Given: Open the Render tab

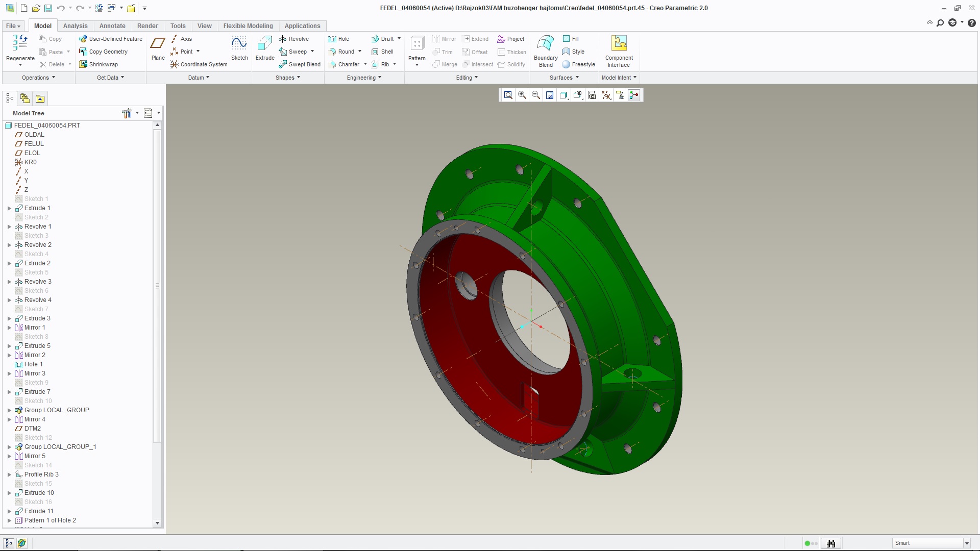Looking at the screenshot, I should pos(148,26).
